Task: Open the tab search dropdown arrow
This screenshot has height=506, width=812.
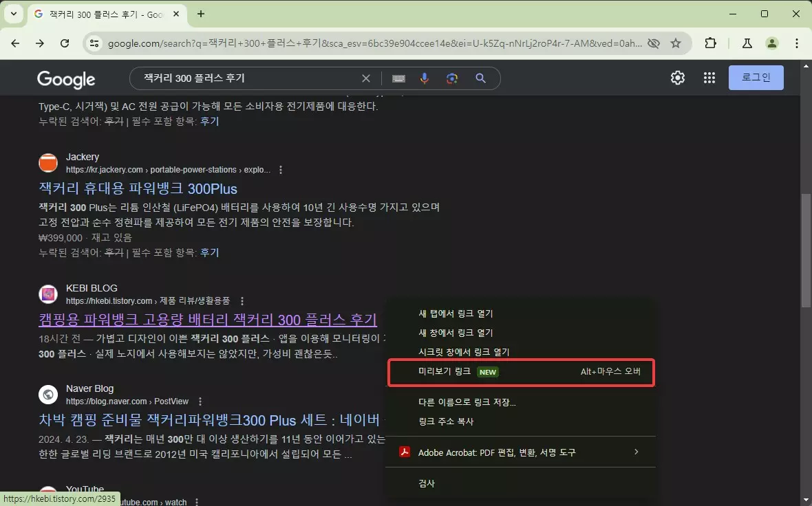Action: [x=14, y=14]
